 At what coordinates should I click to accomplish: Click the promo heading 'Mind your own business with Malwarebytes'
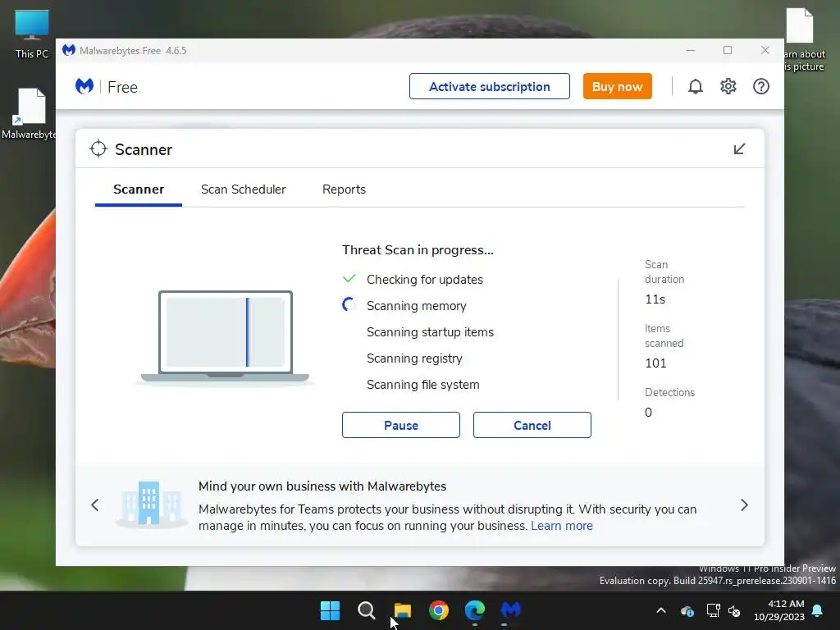coord(322,486)
